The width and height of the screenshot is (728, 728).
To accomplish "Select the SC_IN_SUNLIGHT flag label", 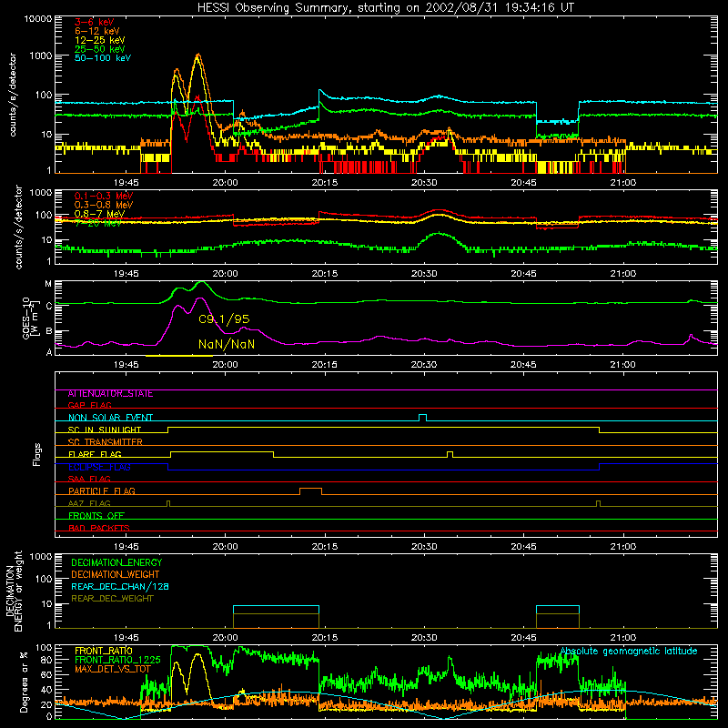I will pyautogui.click(x=105, y=430).
